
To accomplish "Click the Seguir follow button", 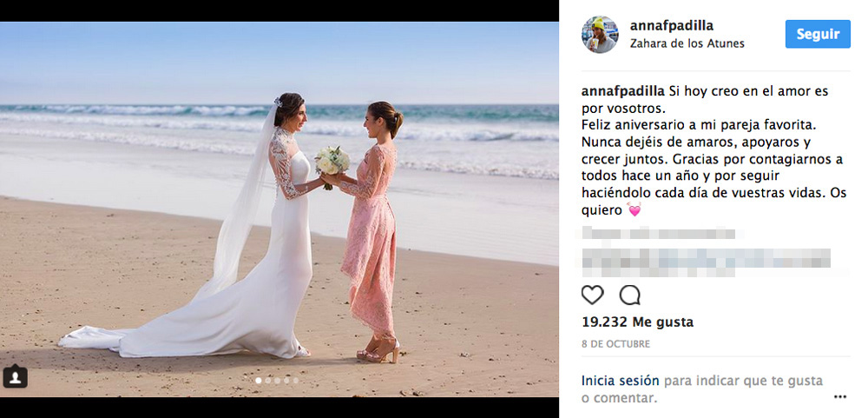I will tap(818, 35).
